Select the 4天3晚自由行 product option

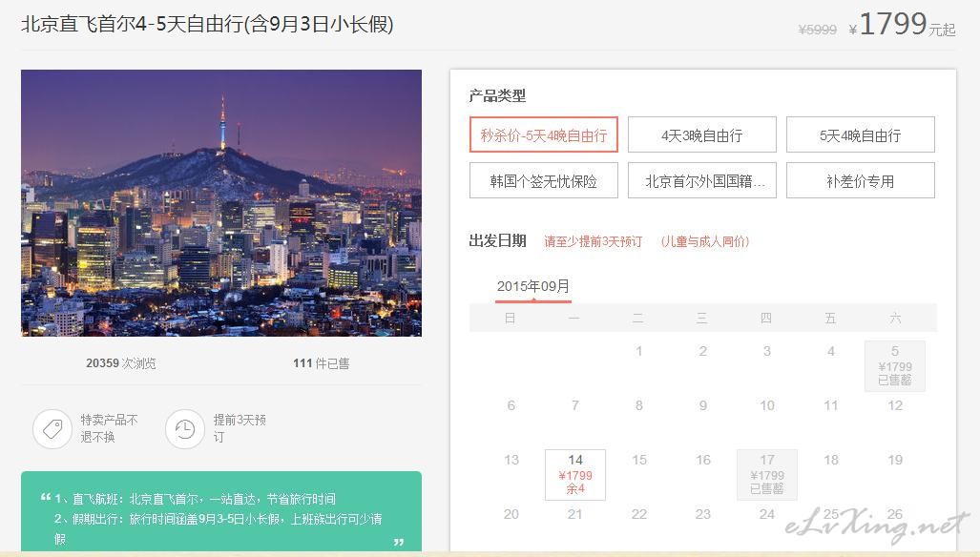[x=702, y=134]
